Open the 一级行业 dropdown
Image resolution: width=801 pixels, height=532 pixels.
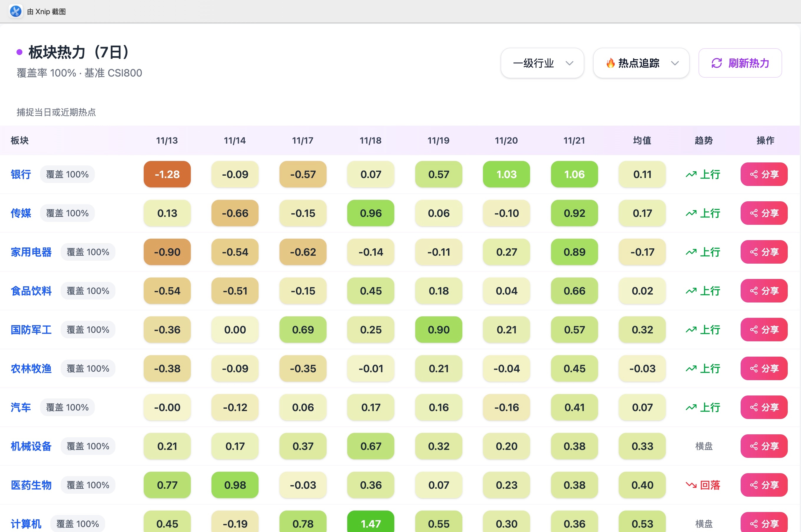542,63
